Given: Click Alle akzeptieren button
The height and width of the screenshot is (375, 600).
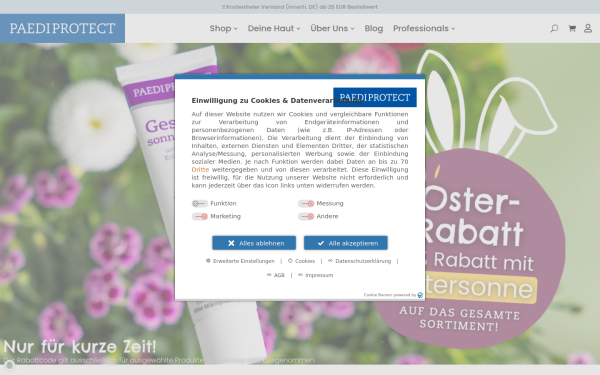Looking at the screenshot, I should 346,243.
